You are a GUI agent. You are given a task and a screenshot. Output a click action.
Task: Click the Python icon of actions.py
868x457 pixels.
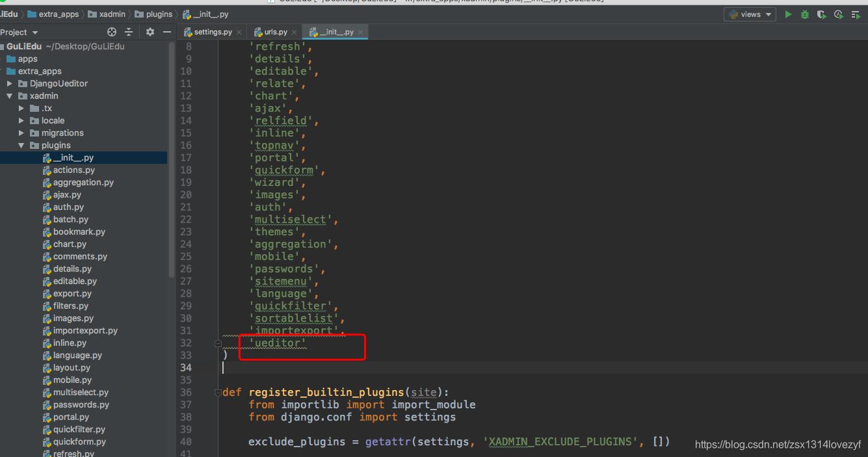[x=47, y=170]
